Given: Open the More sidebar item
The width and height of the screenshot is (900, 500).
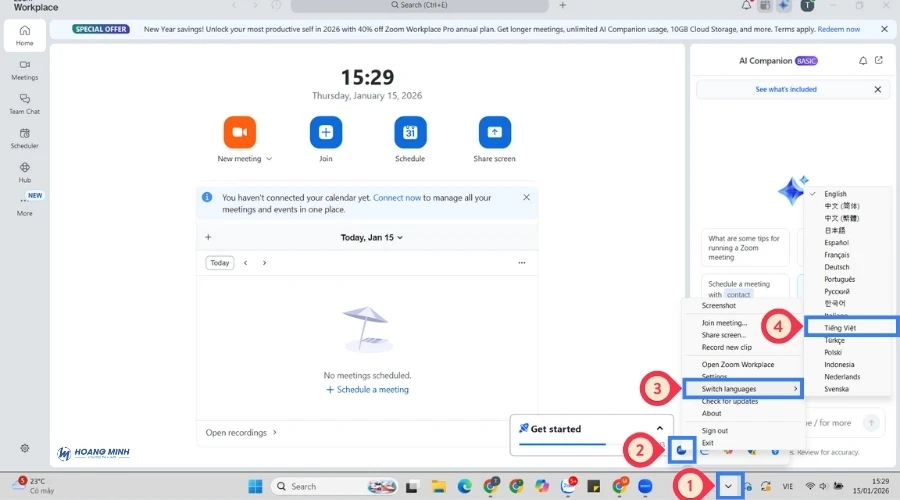Looking at the screenshot, I should tap(24, 206).
